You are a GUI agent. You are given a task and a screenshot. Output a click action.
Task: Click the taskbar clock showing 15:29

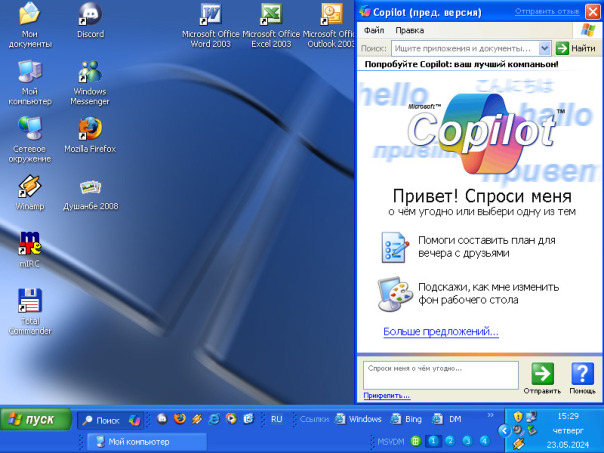pos(568,416)
